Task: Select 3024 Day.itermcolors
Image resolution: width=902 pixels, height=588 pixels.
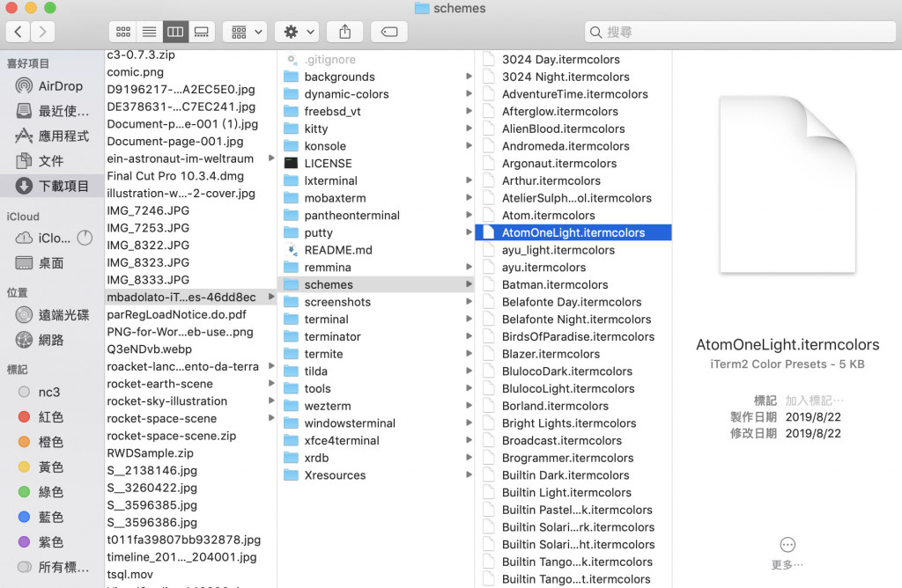Action: click(x=573, y=59)
